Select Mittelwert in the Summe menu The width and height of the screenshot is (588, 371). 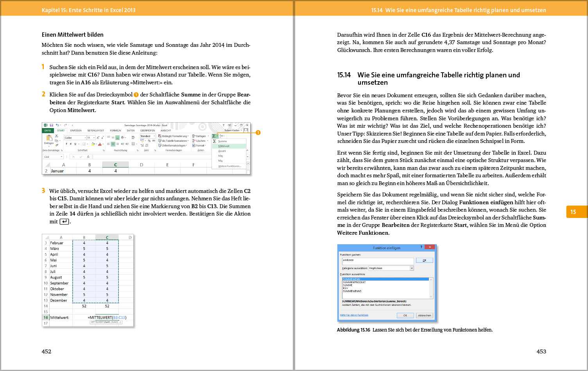point(229,146)
